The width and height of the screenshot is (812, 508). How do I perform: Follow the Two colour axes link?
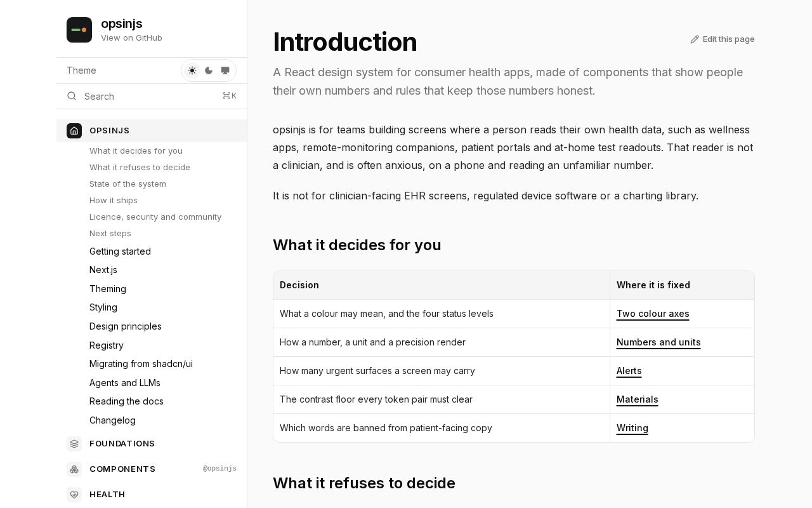tap(653, 314)
